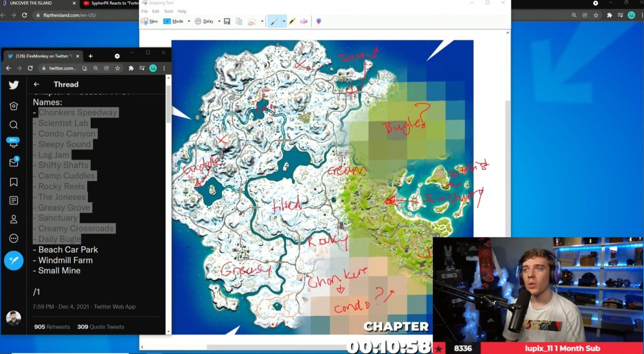
Task: Open Twitter Lists icon
Action: [13, 200]
